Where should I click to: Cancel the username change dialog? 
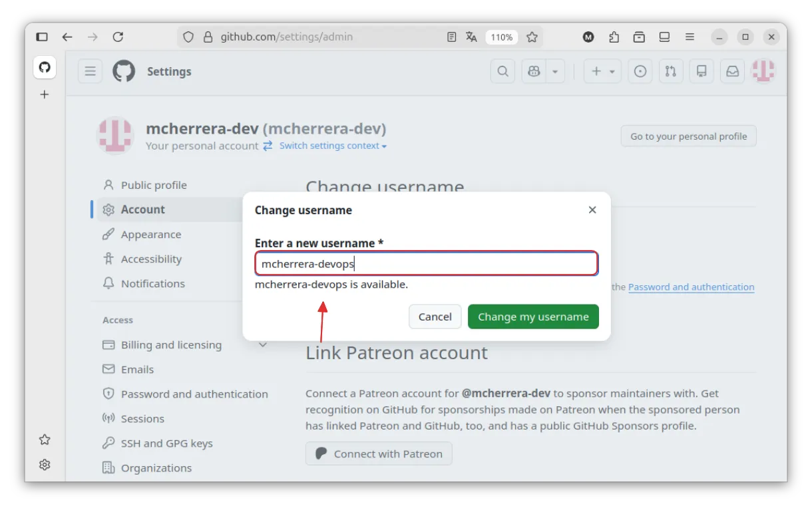click(435, 317)
